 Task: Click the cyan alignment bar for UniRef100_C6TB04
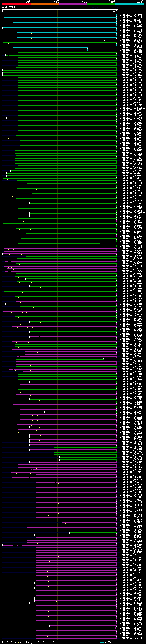coord(63,15)
